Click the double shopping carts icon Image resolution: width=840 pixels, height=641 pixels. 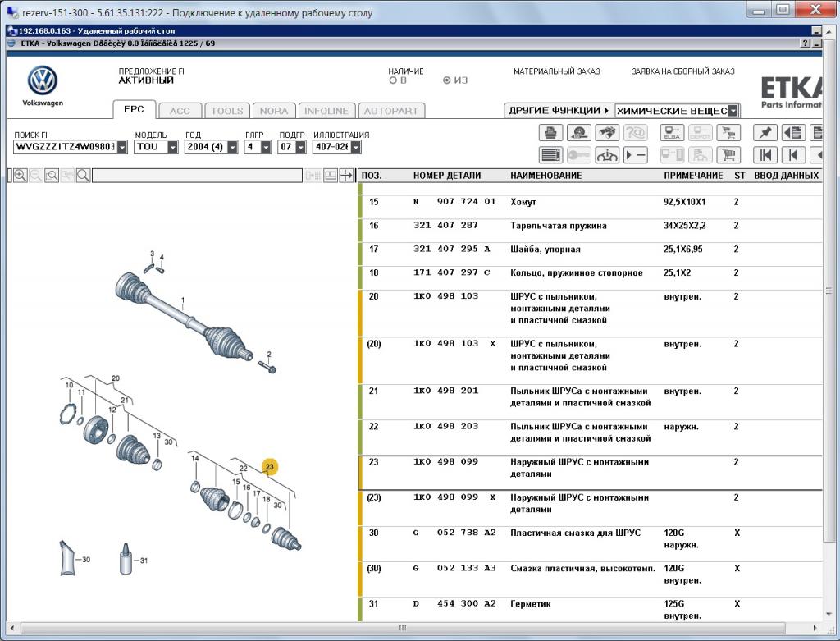728,132
